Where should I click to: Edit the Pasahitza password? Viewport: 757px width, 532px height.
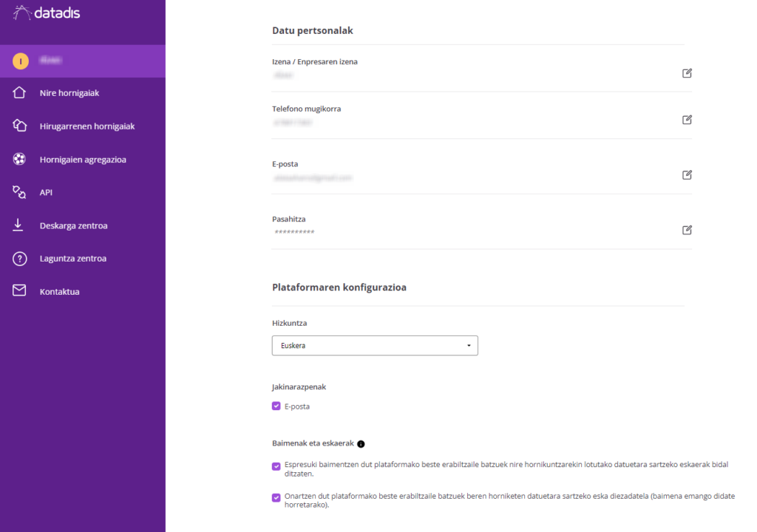687,230
